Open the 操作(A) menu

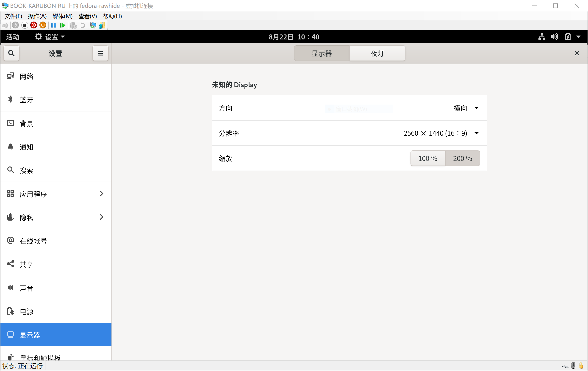37,16
